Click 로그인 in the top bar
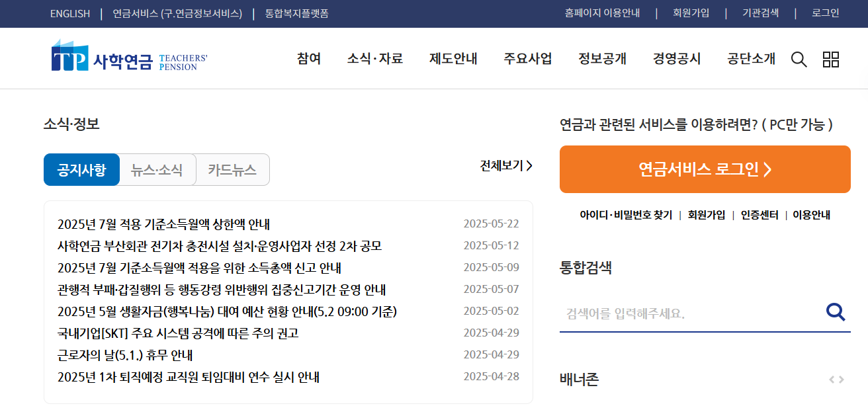The image size is (868, 406). pos(824,13)
